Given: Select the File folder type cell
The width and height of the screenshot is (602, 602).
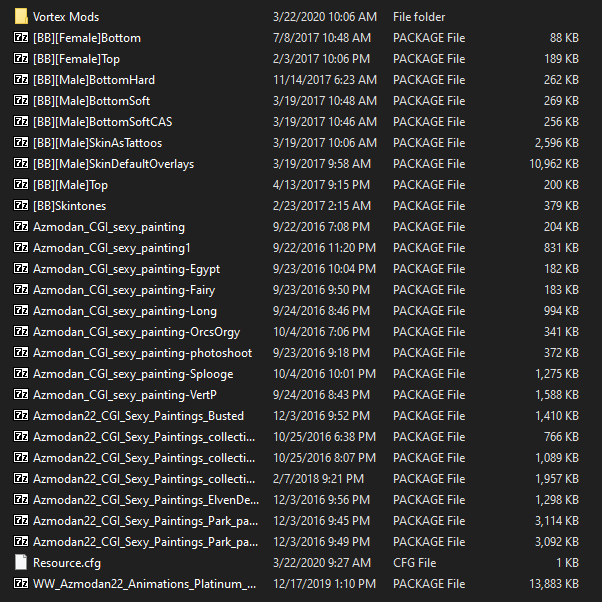Looking at the screenshot, I should (x=419, y=17).
